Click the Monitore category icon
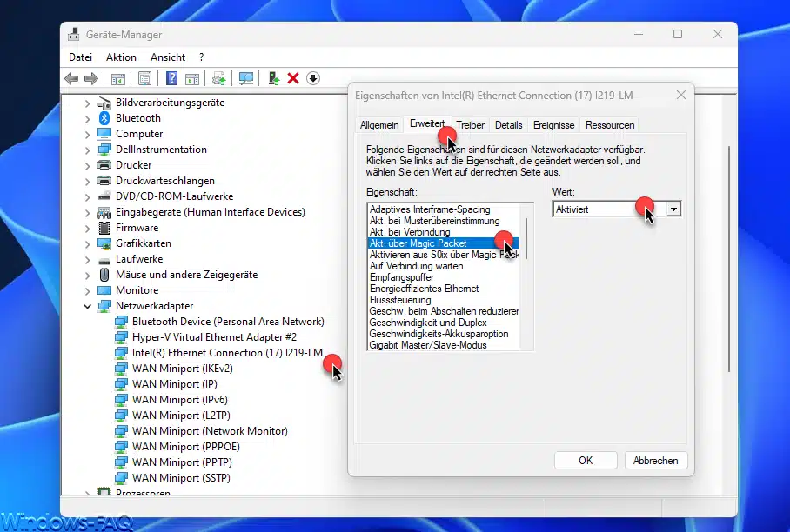The width and height of the screenshot is (790, 532). click(104, 290)
